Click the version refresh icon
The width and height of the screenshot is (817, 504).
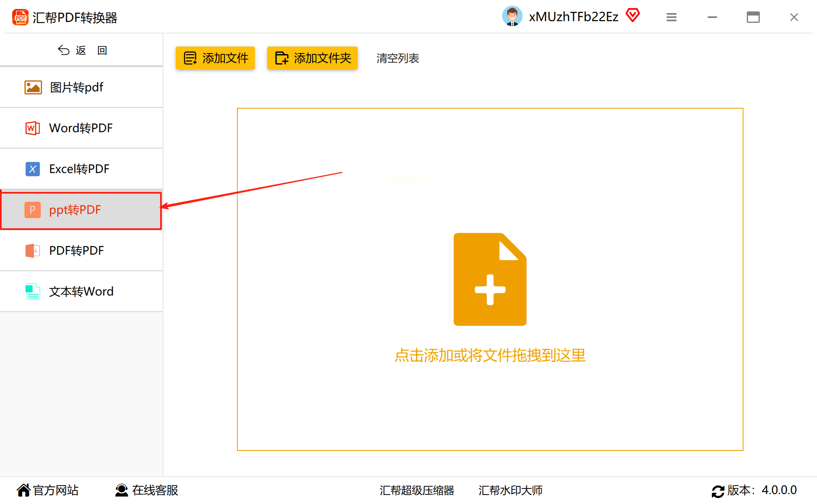tap(718, 491)
